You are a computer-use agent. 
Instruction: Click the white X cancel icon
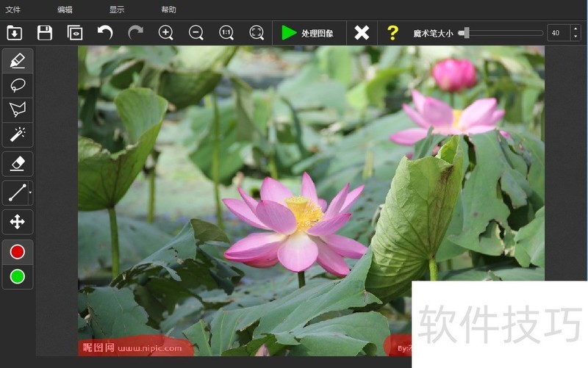pyautogui.click(x=362, y=33)
